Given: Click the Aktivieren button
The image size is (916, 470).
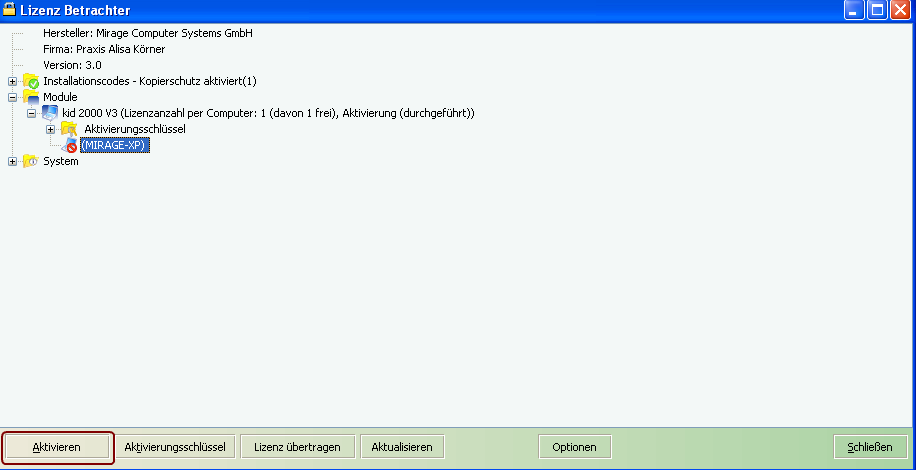Looking at the screenshot, I should 57,447.
